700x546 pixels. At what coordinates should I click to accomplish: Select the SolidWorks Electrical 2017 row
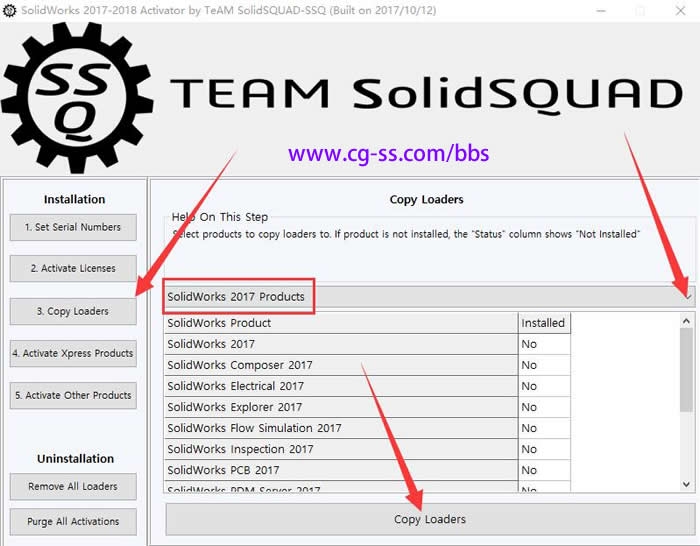click(x=341, y=386)
